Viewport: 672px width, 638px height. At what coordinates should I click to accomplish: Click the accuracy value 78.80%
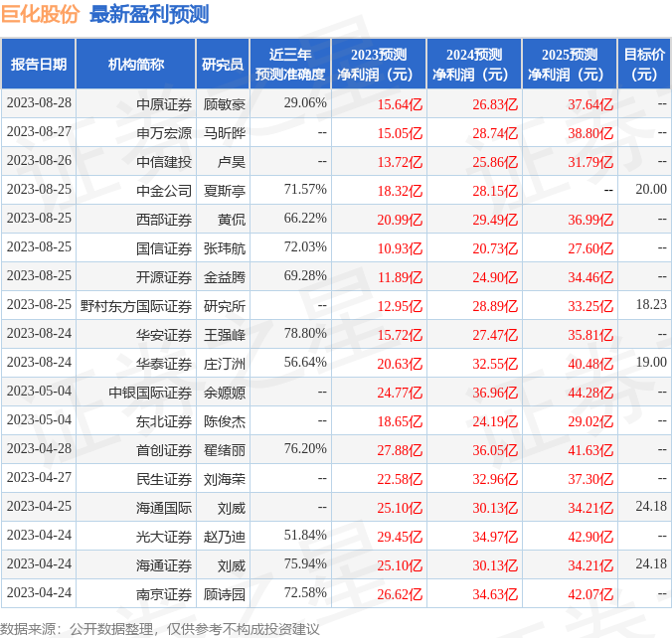pyautogui.click(x=305, y=333)
